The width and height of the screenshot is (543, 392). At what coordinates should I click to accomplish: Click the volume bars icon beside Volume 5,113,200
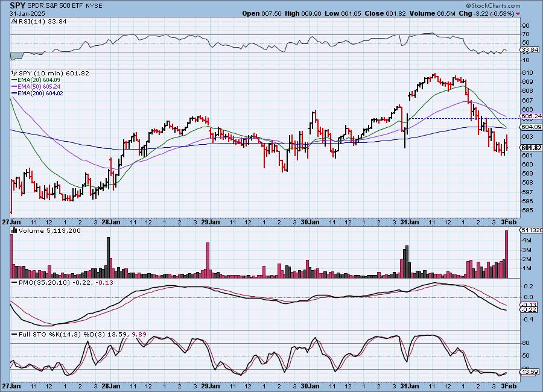click(14, 230)
